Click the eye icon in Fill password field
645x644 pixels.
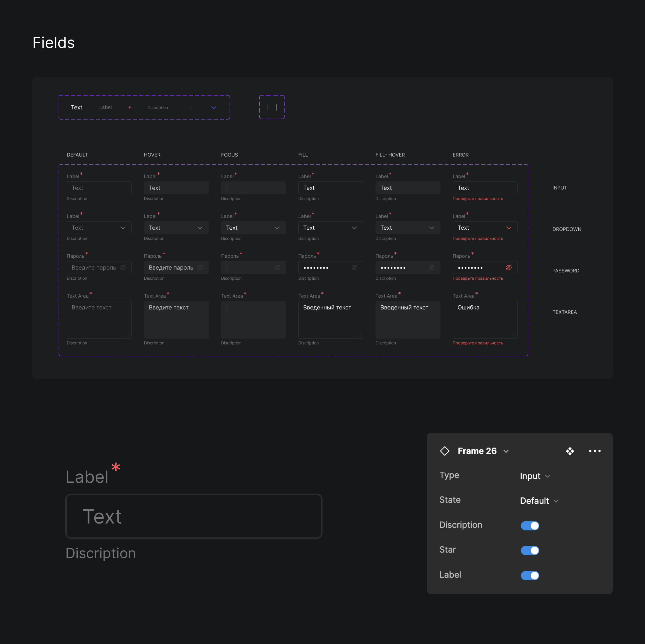(x=354, y=268)
